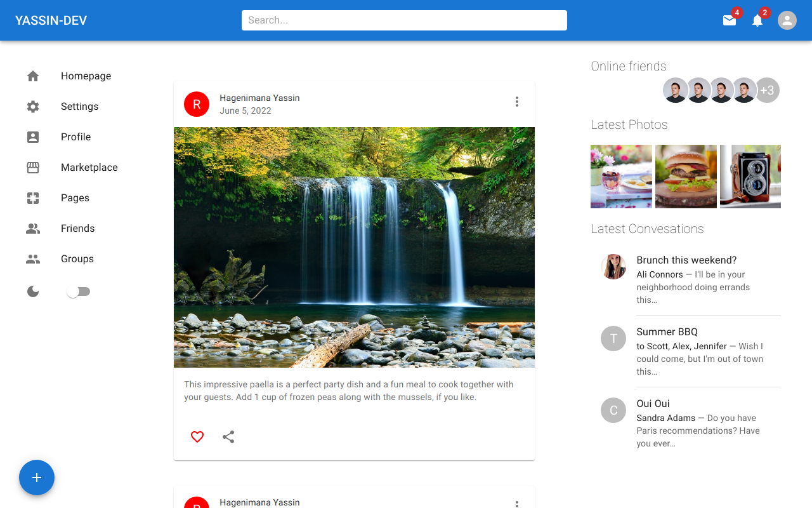Click the red R avatar on June 5 post
Image resolution: width=812 pixels, height=508 pixels.
tap(197, 104)
